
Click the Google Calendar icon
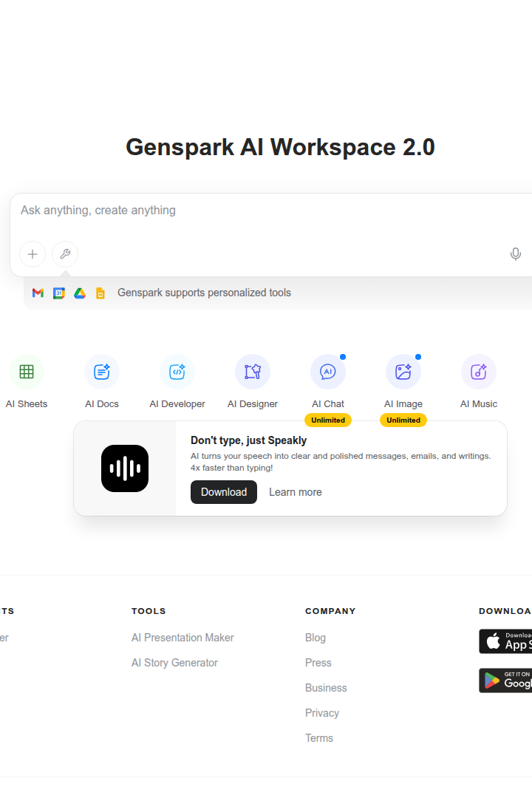[59, 293]
